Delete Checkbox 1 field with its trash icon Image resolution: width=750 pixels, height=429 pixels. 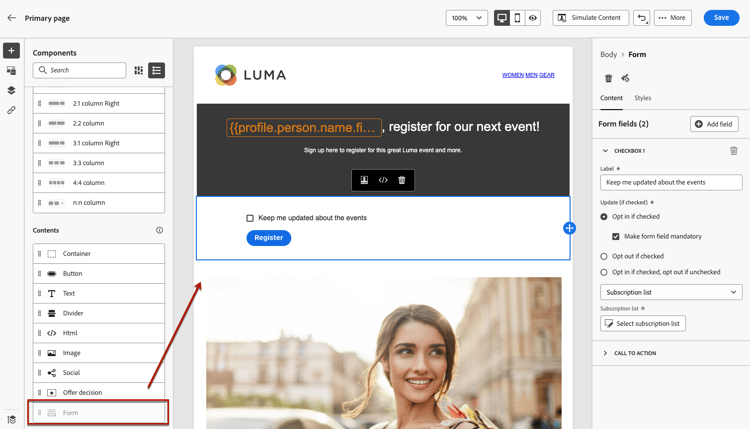(733, 151)
